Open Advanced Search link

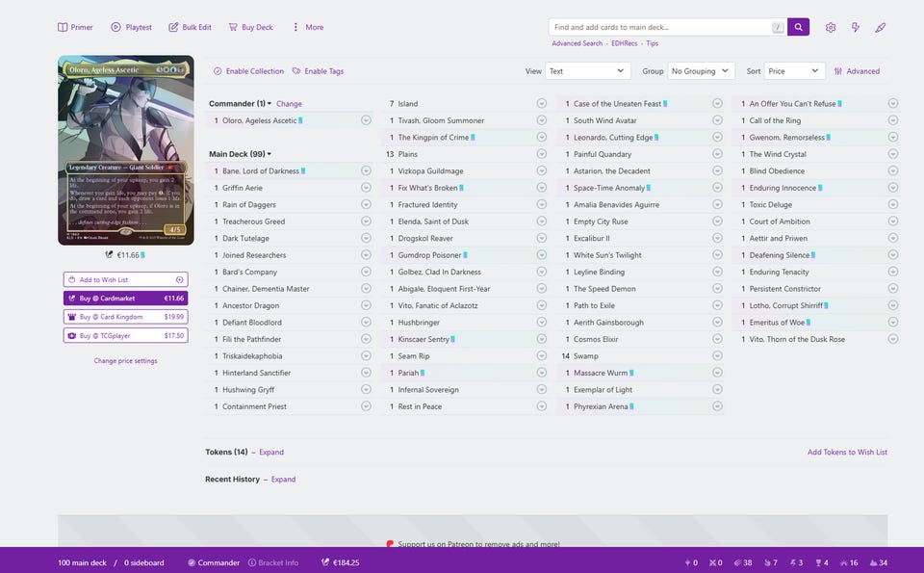(577, 43)
